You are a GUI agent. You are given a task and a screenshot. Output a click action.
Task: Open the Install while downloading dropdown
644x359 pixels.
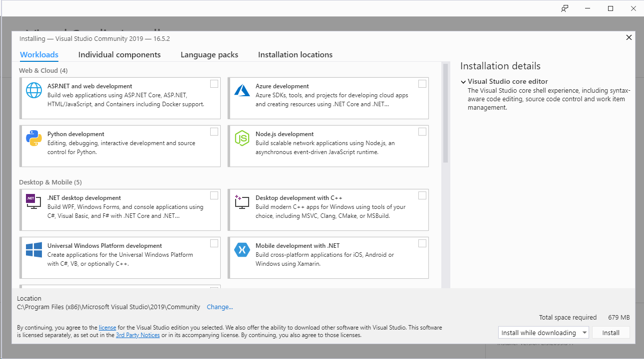(x=544, y=333)
